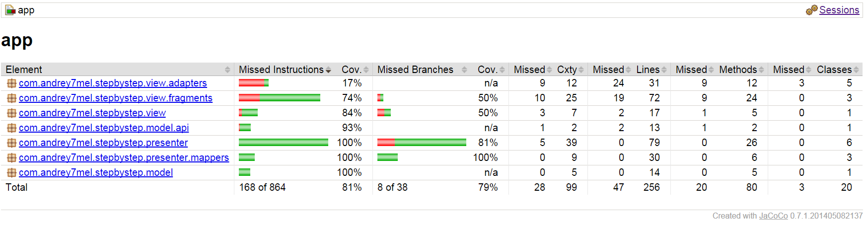
Task: Click presenter missed instructions coverage bar
Action: [283, 143]
